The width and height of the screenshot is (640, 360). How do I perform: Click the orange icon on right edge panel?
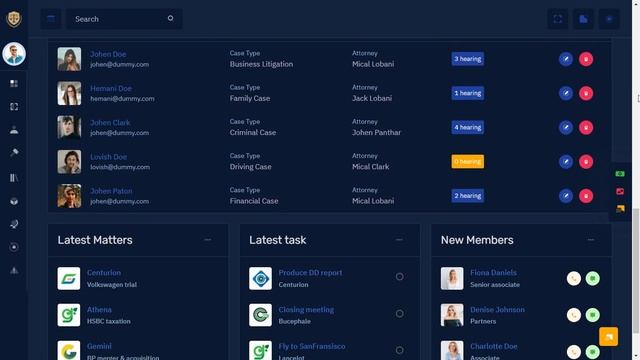(x=620, y=209)
